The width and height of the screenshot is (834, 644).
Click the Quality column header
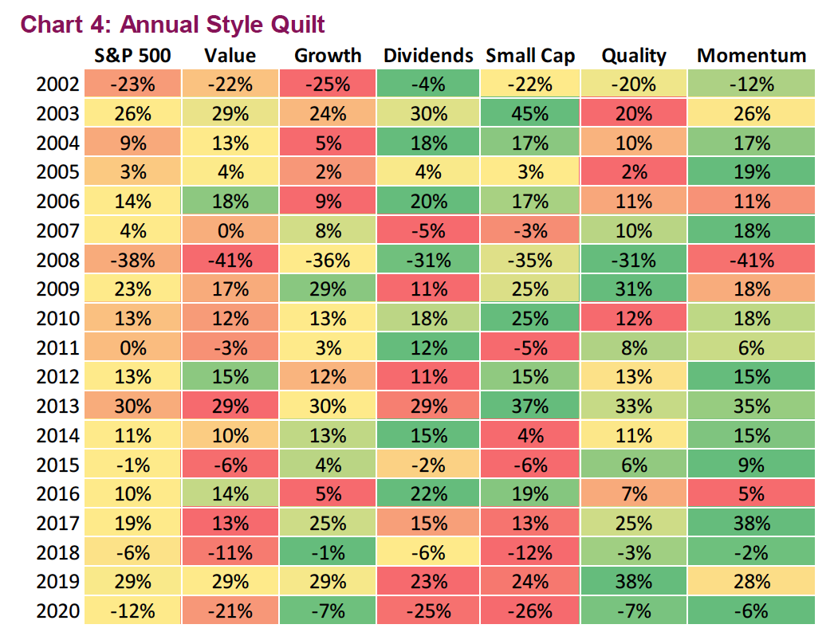pos(634,55)
